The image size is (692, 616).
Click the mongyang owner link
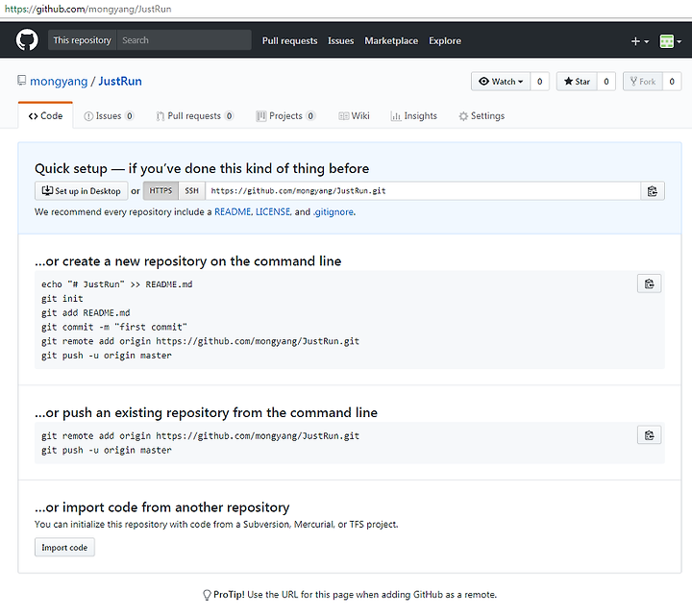[x=59, y=82]
